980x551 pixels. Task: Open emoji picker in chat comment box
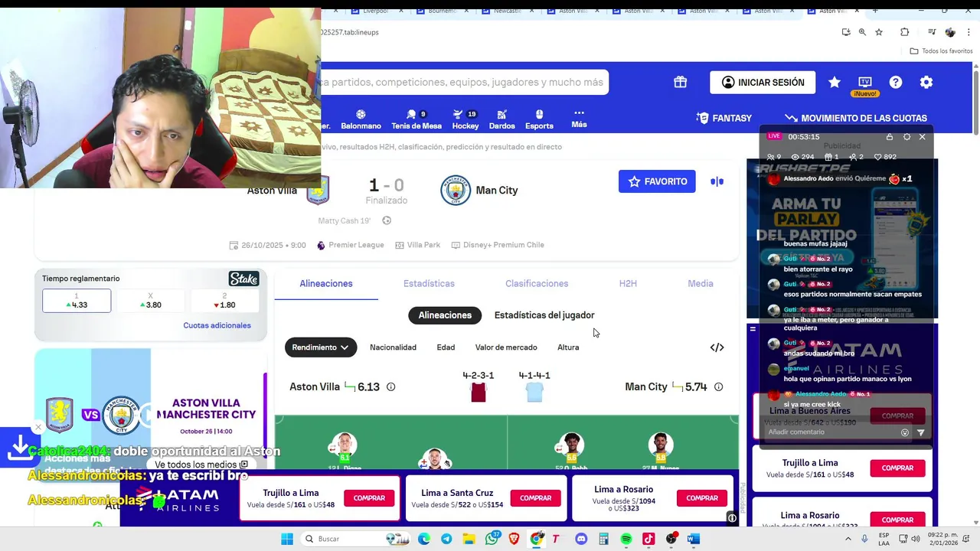pos(905,432)
